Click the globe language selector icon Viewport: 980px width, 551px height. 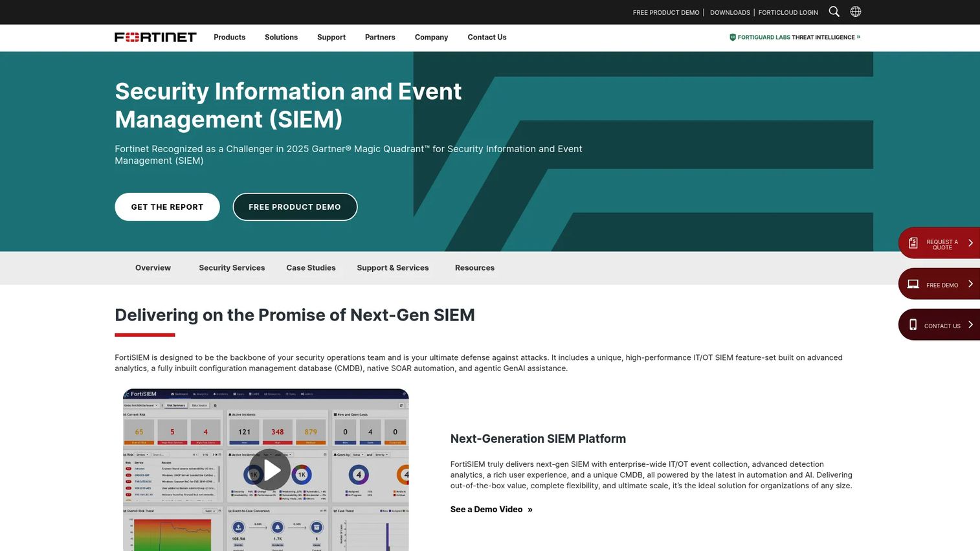pyautogui.click(x=856, y=12)
